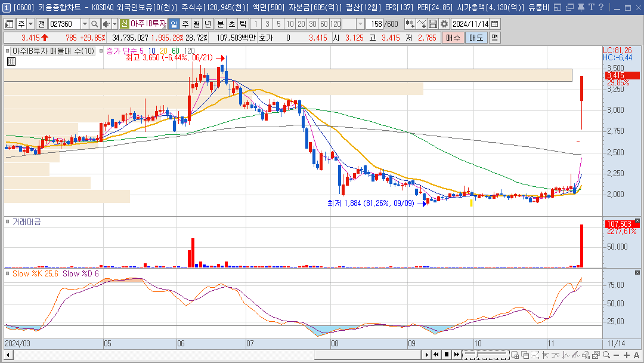Choose the 10 interval button
The image size is (644, 363).
(290, 24)
